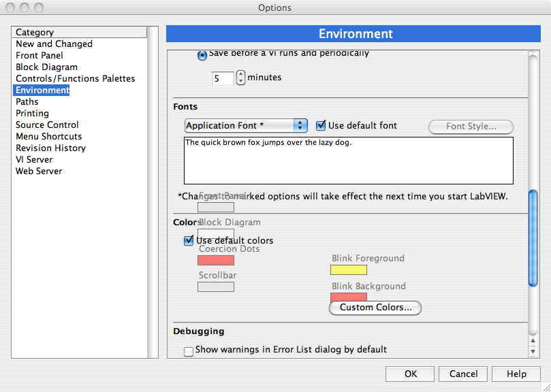Click the Font Style button
The image size is (551, 392).
[471, 127]
